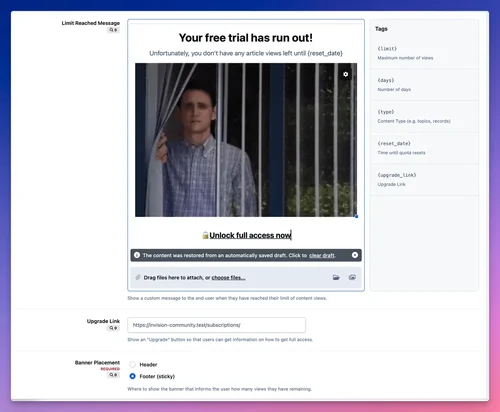Image resolution: width=500 pixels, height=412 pixels.
Task: Click the clear draft link
Action: click(322, 255)
